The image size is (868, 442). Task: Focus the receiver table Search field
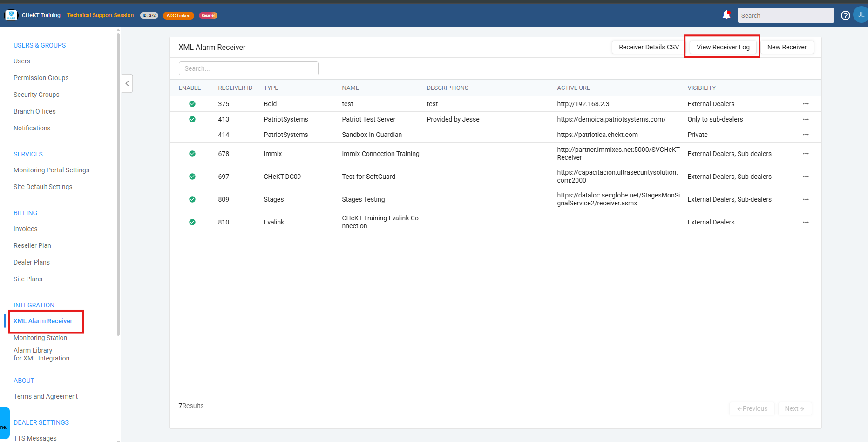pyautogui.click(x=249, y=68)
